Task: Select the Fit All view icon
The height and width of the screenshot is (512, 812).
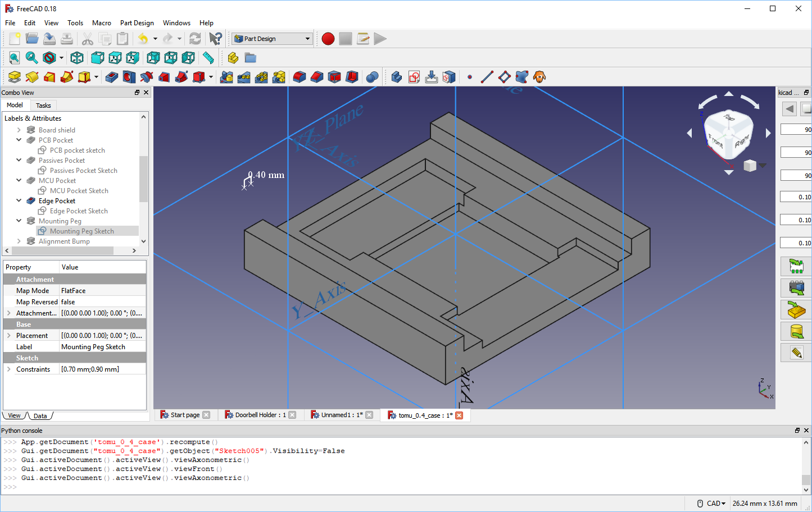Action: (13, 58)
